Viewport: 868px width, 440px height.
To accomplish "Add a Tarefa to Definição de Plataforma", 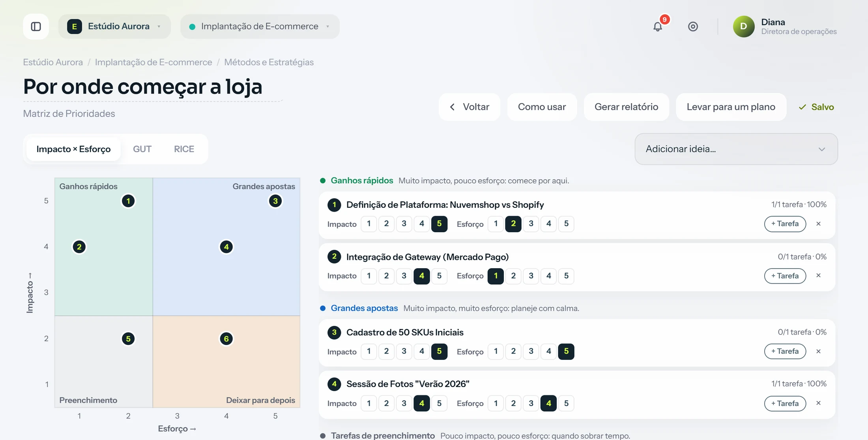I will click(x=785, y=224).
